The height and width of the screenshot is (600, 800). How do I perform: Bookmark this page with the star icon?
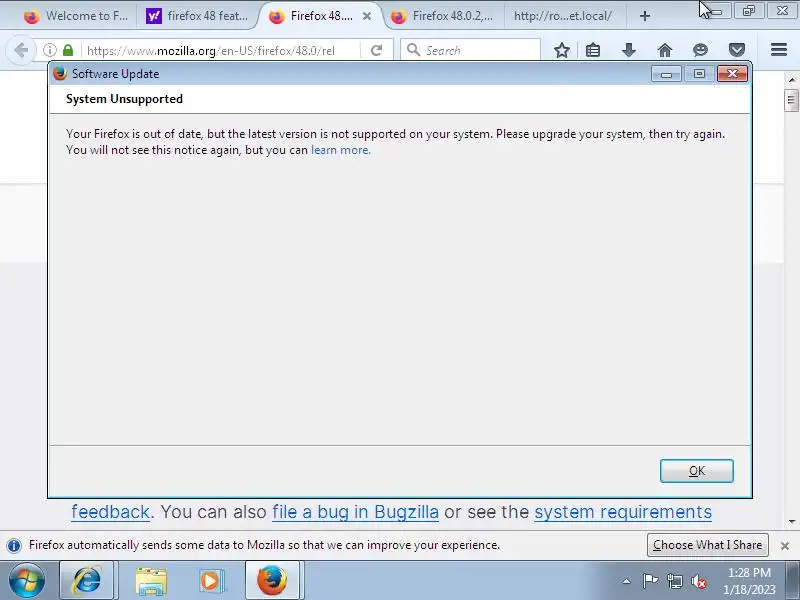562,50
